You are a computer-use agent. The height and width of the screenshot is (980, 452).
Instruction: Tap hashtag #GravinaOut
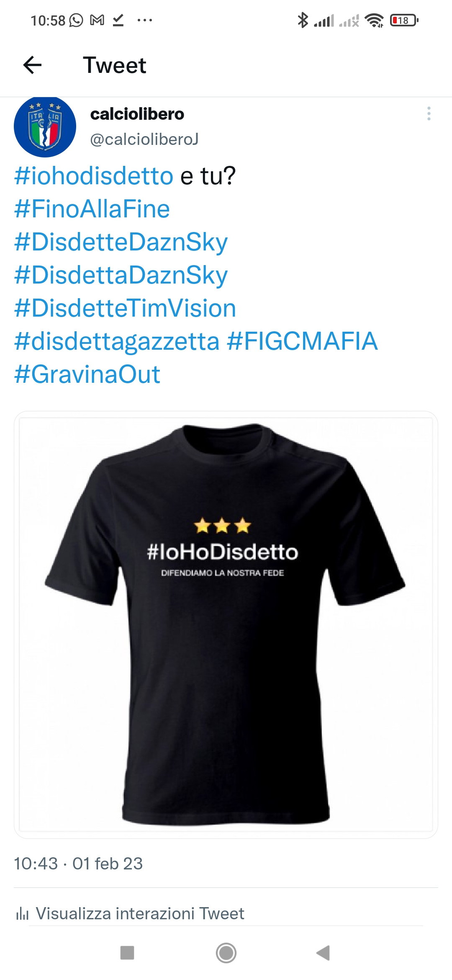click(87, 374)
